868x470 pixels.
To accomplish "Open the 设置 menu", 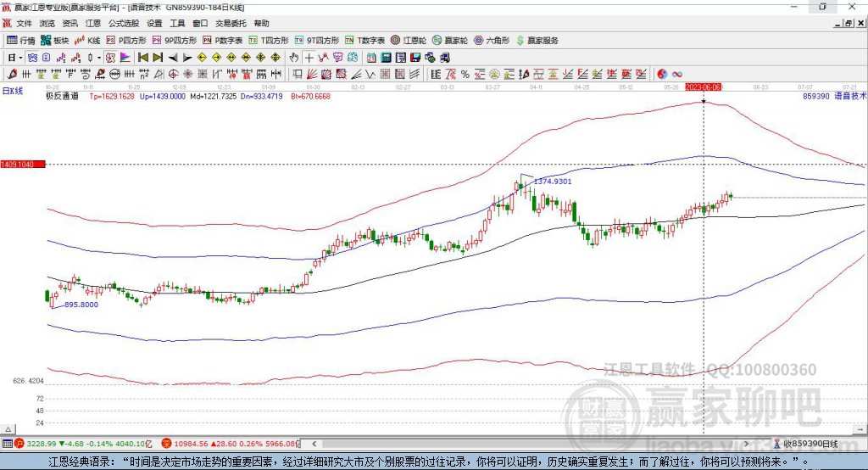I will 154,23.
